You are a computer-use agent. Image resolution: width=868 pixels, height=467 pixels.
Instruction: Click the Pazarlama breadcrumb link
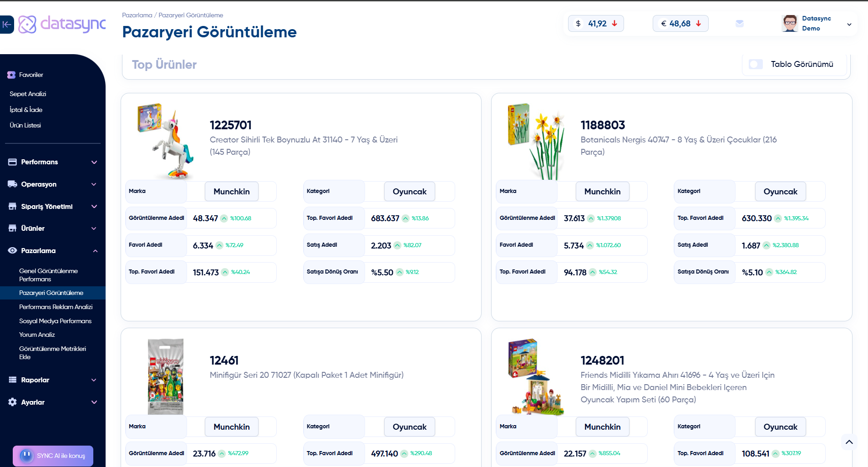click(x=137, y=15)
